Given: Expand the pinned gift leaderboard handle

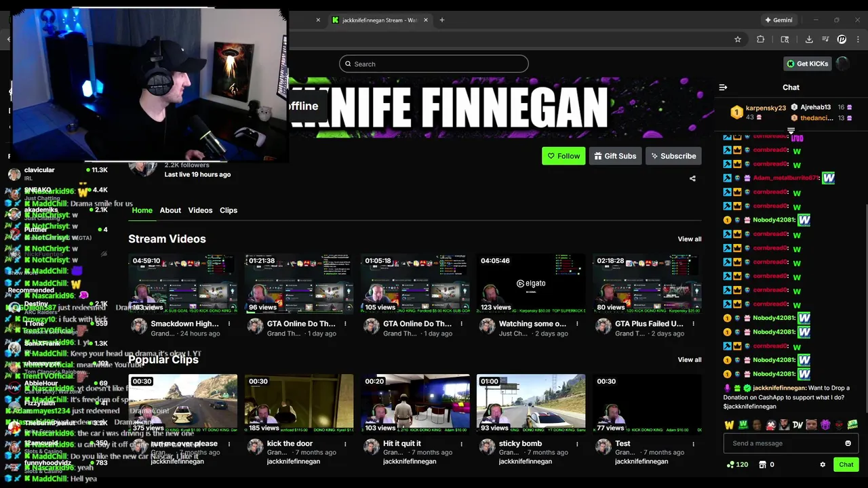Looking at the screenshot, I should 791,130.
